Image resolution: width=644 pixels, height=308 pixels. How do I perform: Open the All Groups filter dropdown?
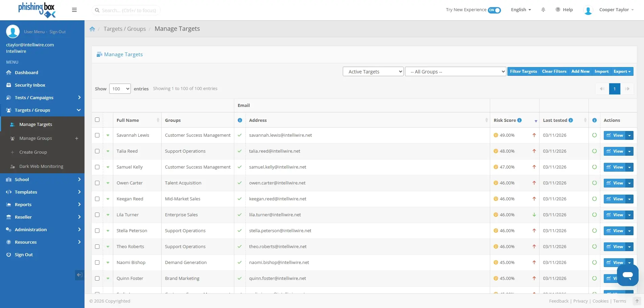[x=455, y=71]
